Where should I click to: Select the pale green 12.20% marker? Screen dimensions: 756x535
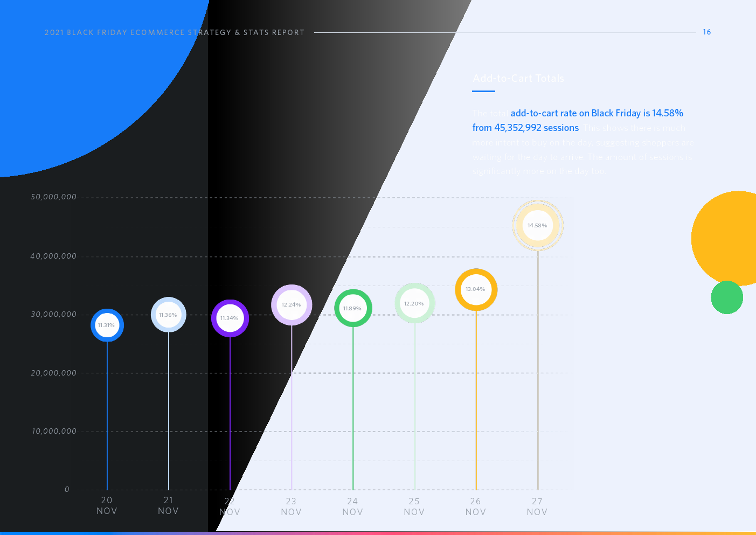tap(414, 304)
